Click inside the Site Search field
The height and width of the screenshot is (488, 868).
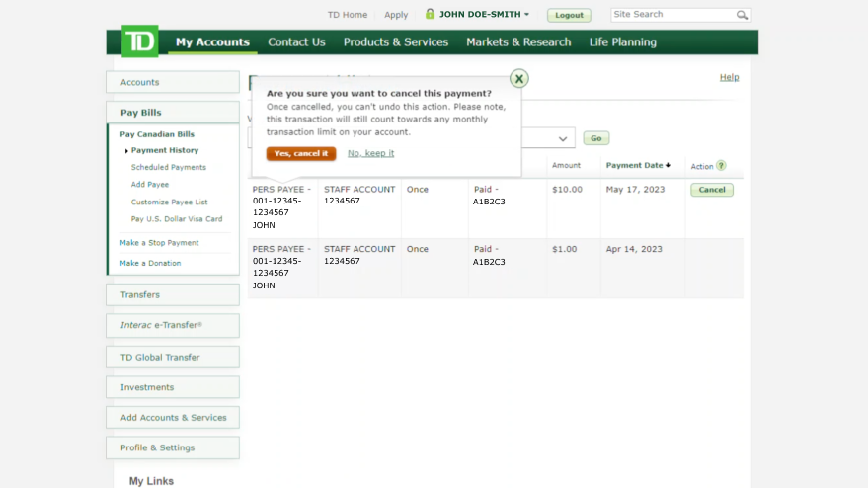[672, 15]
